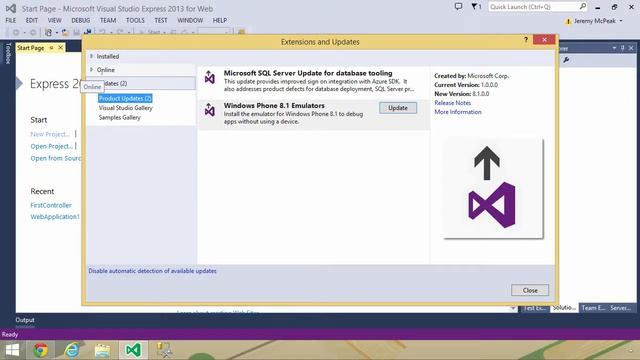Screen dimensions: 640x360
Task: Click the SQL Server Update item icon
Action: [x=210, y=77]
